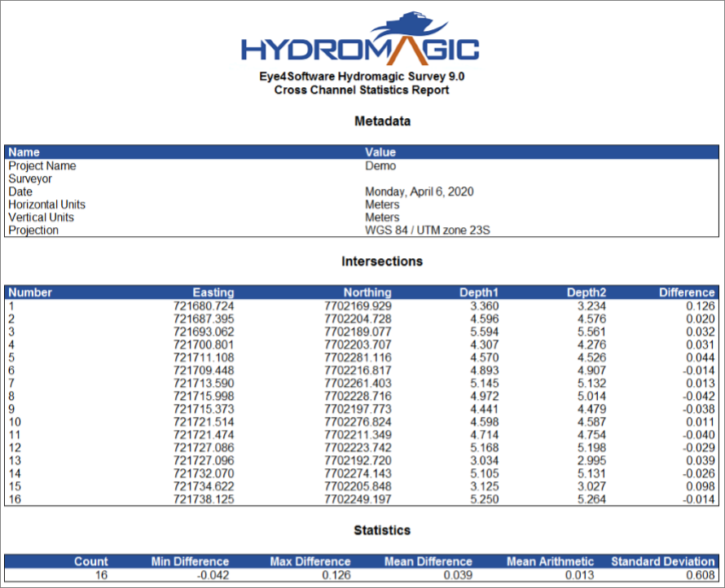Select northing value 7702261.403

pos(358,384)
